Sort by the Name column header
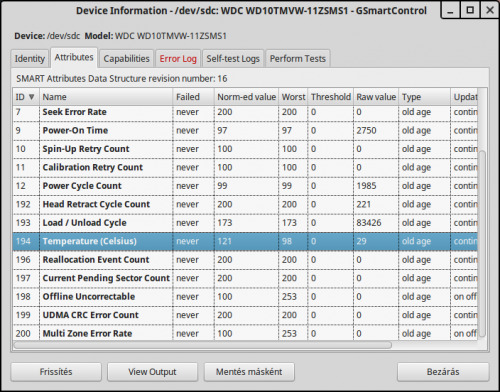The width and height of the screenshot is (500, 392). [x=106, y=97]
